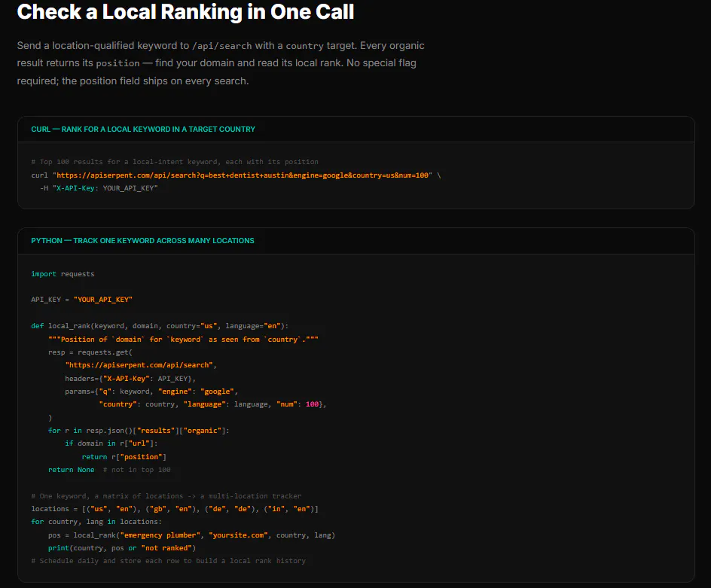Click the "def local_rank(keyword, domain, ...)" definition line

160,326
